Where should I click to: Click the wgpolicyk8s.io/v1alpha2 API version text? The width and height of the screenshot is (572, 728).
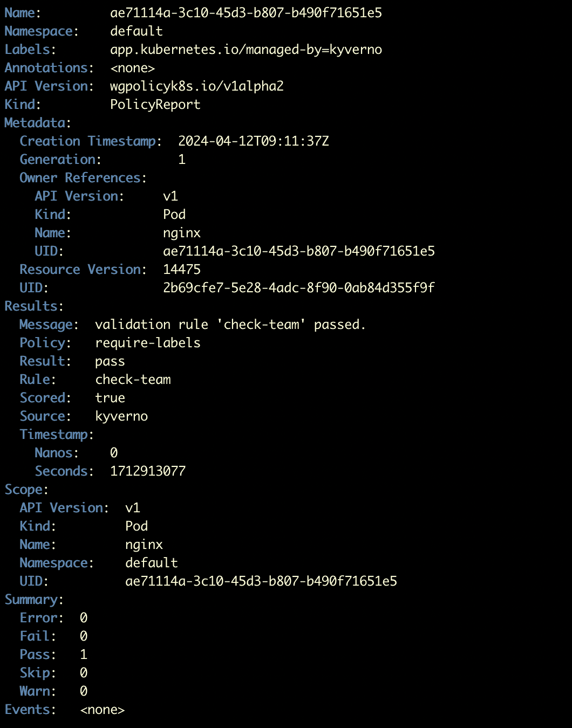point(196,86)
